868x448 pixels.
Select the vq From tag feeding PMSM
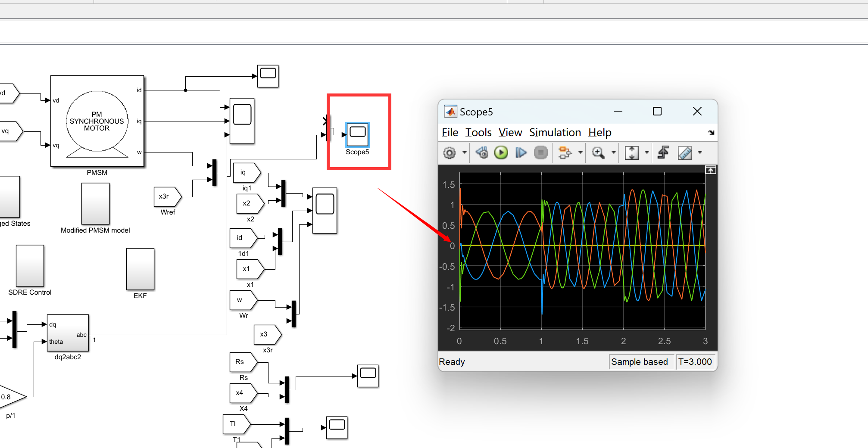(11, 131)
